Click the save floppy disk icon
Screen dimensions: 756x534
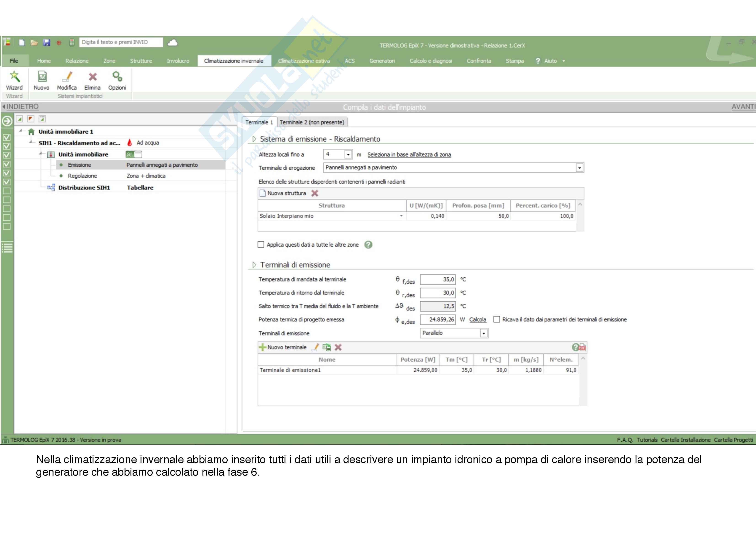point(47,42)
